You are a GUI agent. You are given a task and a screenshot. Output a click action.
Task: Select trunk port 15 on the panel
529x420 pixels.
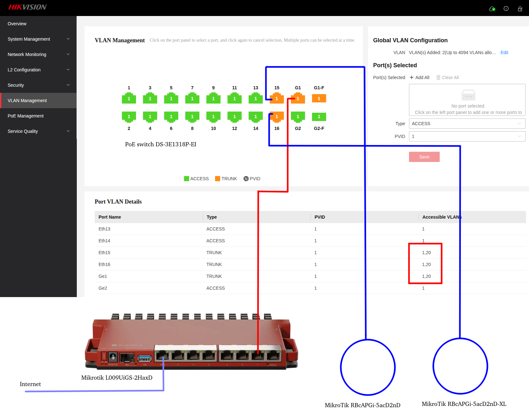[x=277, y=98]
